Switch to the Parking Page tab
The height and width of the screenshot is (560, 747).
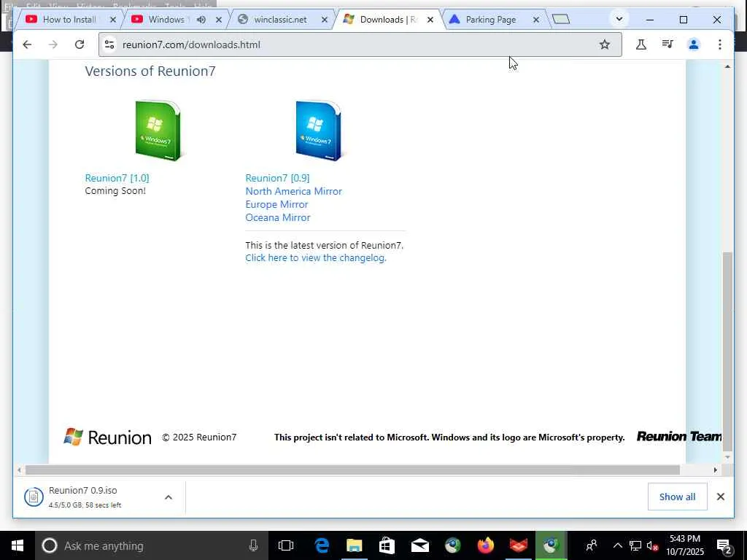[491, 20]
